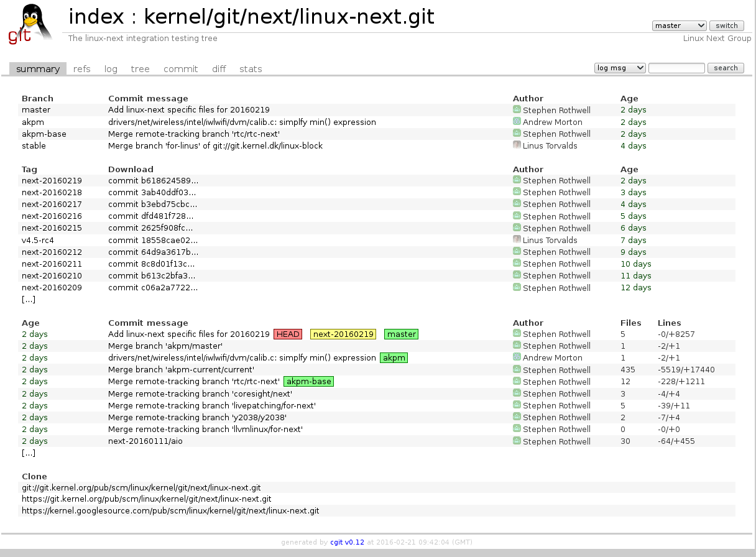Click Andrew Morton's avatar in akpm branch row

[517, 121]
